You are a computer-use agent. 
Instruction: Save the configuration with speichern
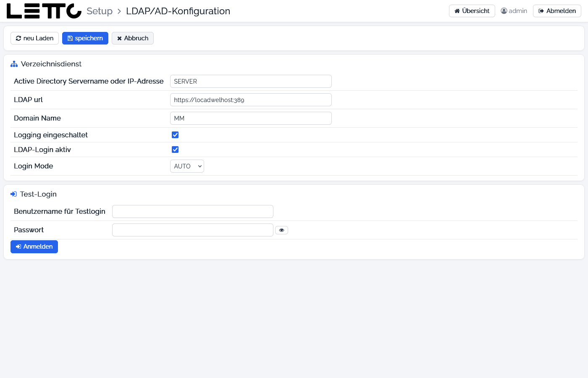pyautogui.click(x=85, y=38)
